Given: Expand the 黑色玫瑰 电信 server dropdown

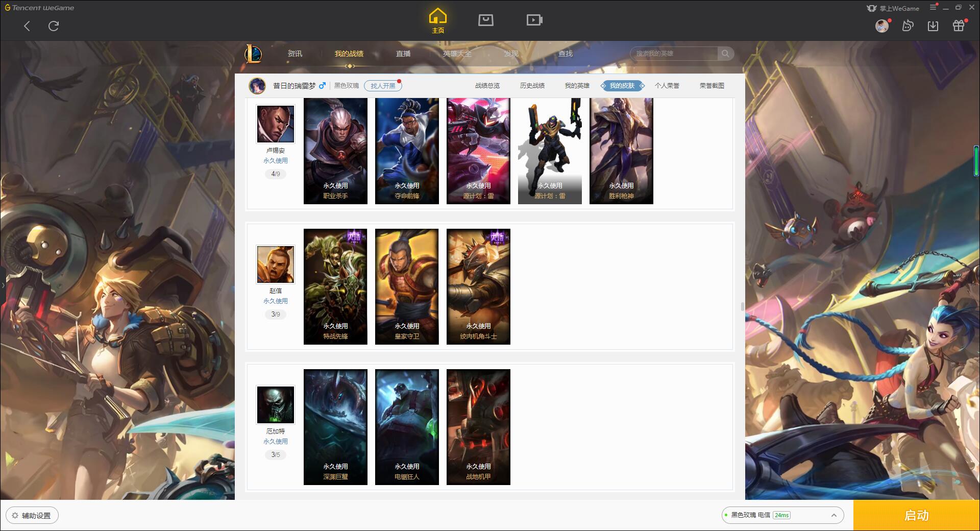Looking at the screenshot, I should pos(782,515).
